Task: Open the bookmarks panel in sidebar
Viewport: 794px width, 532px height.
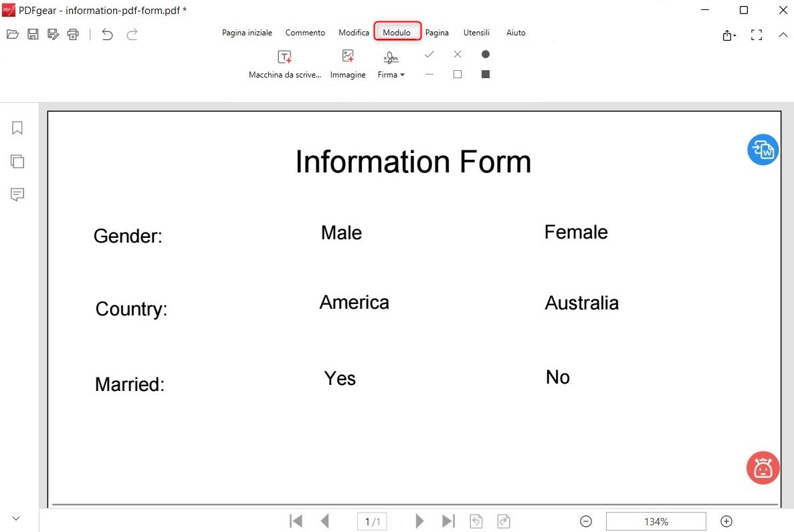Action: click(x=17, y=128)
